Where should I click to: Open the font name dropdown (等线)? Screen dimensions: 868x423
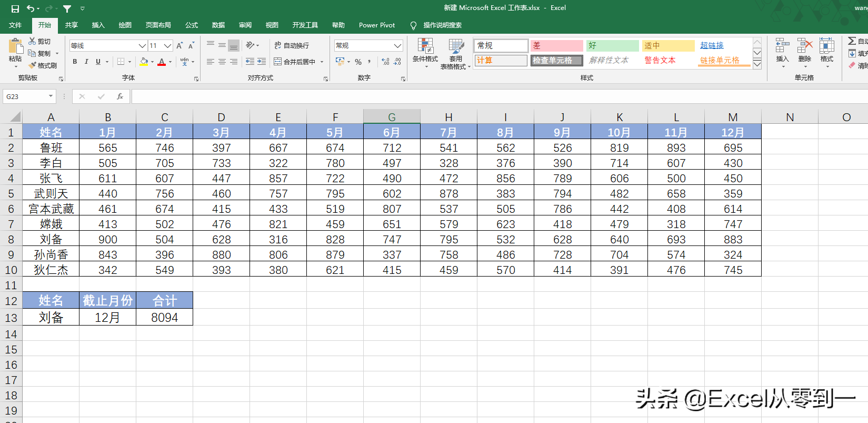(142, 46)
